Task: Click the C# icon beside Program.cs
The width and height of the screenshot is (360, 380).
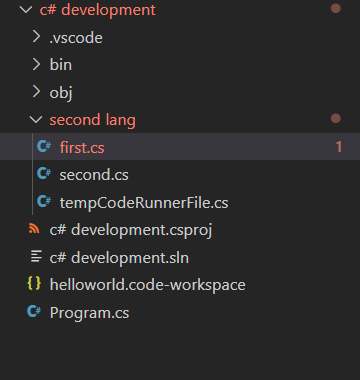Action: click(34, 312)
